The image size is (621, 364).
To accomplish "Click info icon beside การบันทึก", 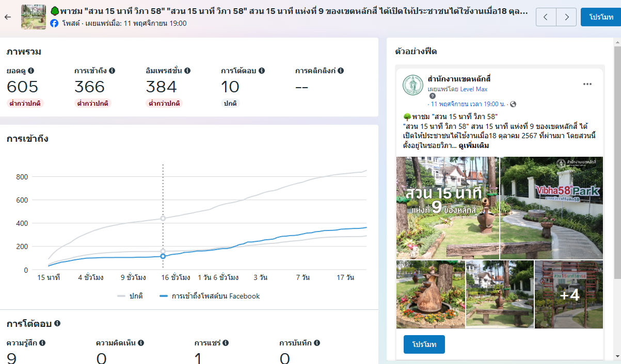I will pos(317,342).
